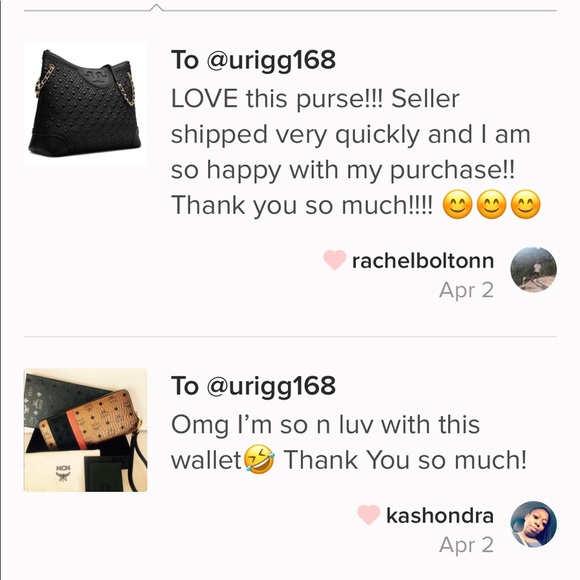View kashondra's profile avatar
This screenshot has width=580, height=580.
coord(533,524)
